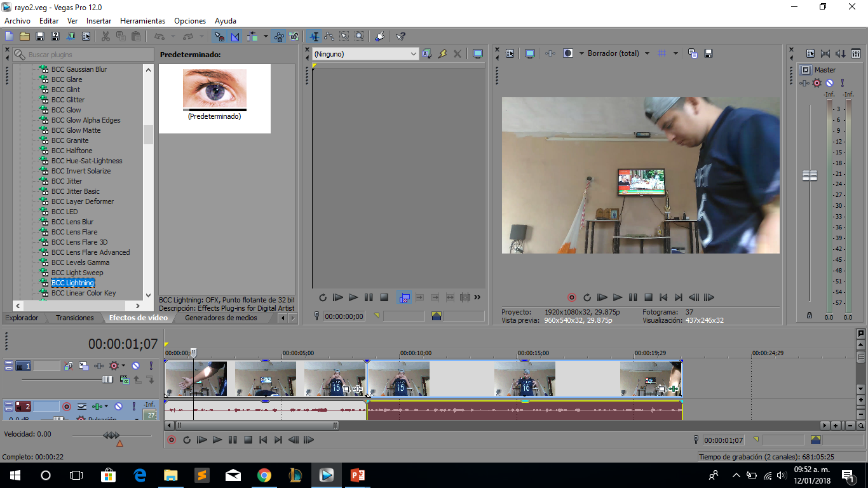Open Borrador (total) preview quality dropdown

point(647,53)
